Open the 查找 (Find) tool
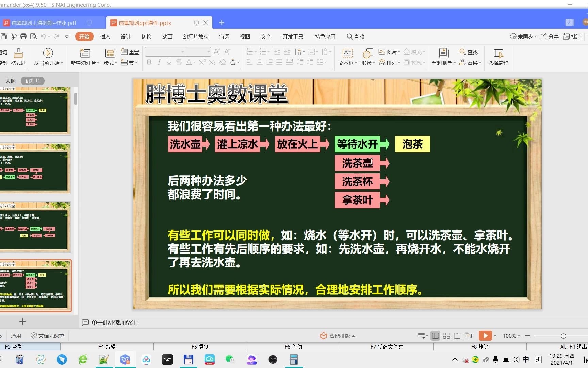The height and width of the screenshot is (368, 588). (x=469, y=52)
